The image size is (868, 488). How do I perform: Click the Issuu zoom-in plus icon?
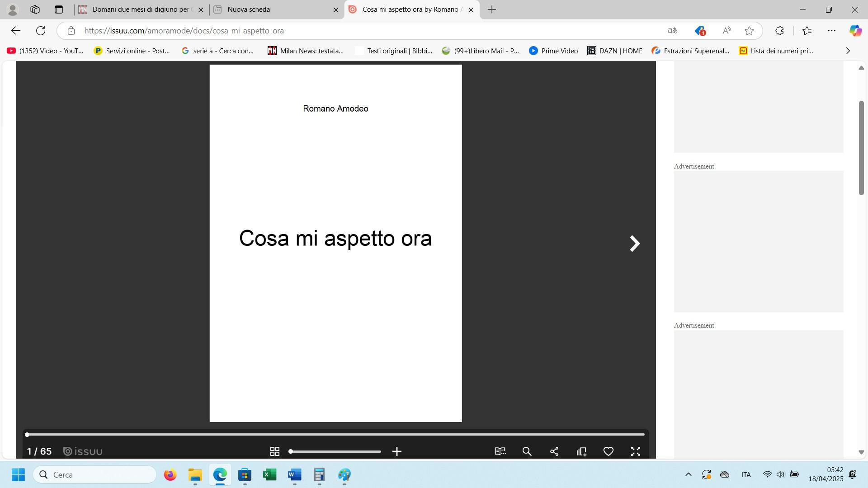pos(397,451)
